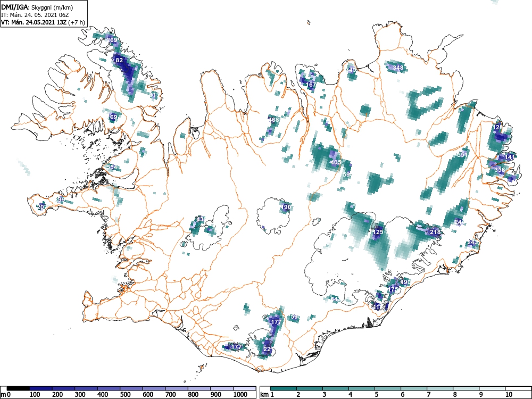Click the '4' tick on the km legend

[x=350, y=394]
